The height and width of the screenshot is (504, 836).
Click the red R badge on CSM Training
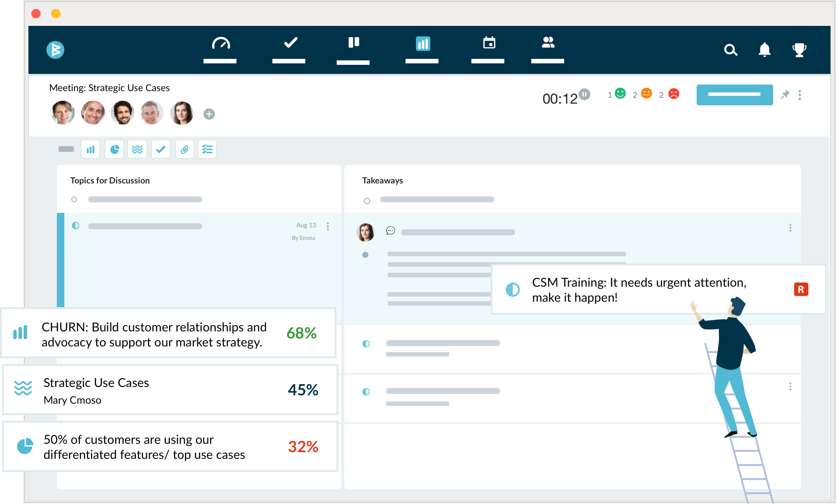point(800,289)
